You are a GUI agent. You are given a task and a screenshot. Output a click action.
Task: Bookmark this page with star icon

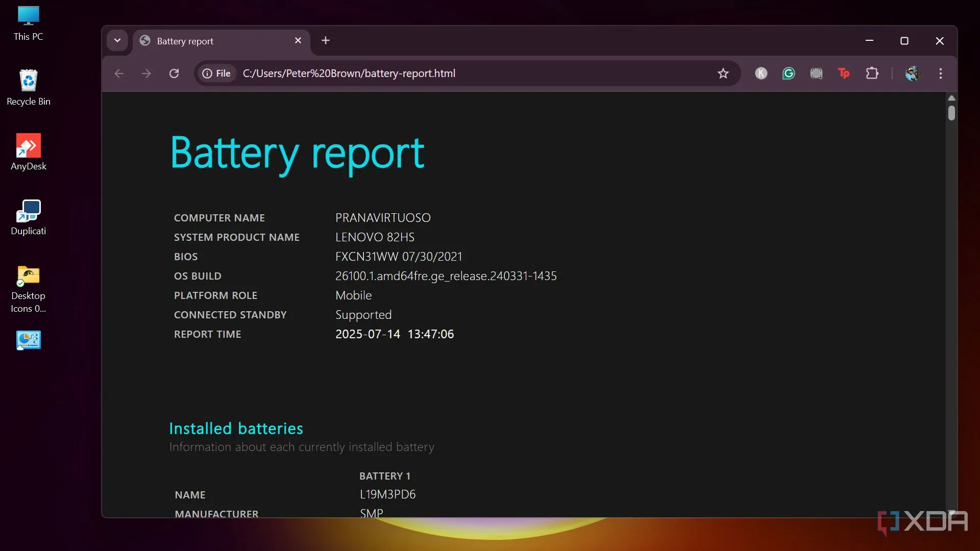tap(723, 73)
